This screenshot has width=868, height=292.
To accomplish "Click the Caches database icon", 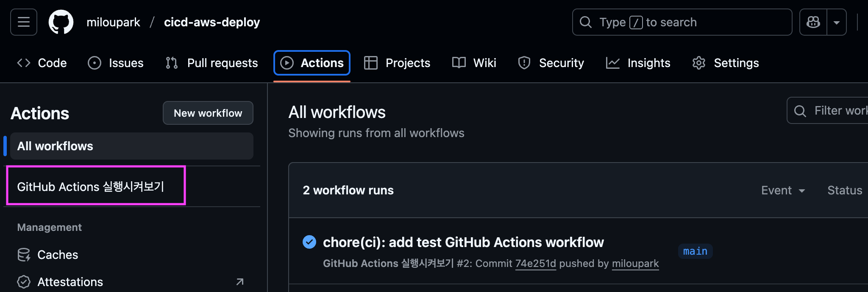I will 24,255.
